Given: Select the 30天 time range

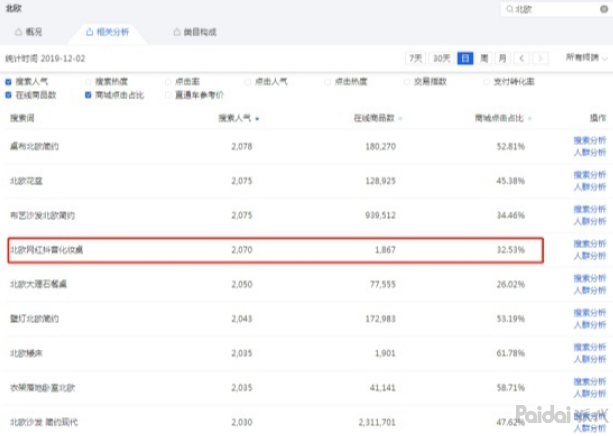Looking at the screenshot, I should coord(442,58).
